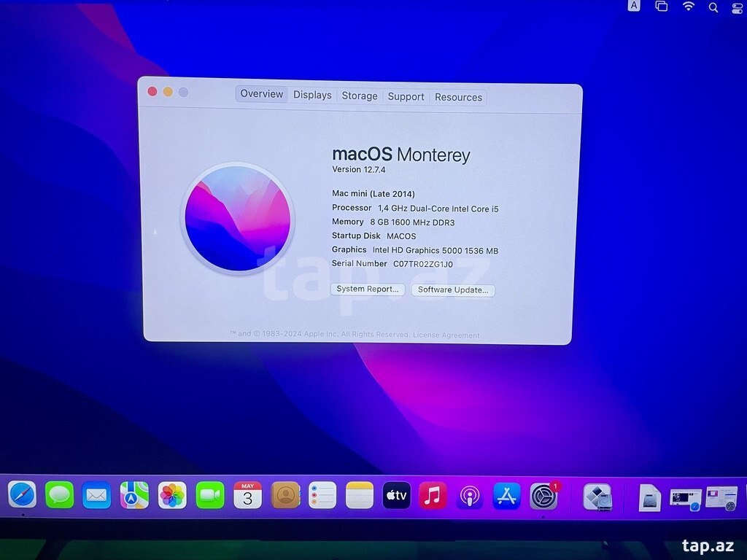The image size is (747, 560).
Task: Click the System Report... button
Action: [368, 289]
